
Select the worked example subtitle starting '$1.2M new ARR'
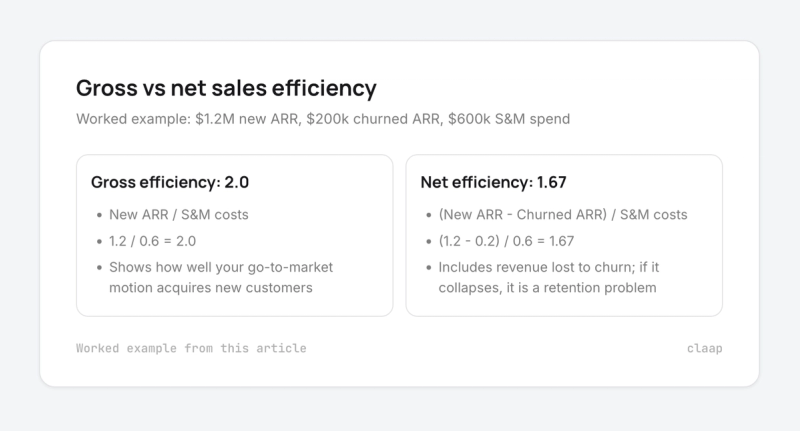click(x=323, y=119)
